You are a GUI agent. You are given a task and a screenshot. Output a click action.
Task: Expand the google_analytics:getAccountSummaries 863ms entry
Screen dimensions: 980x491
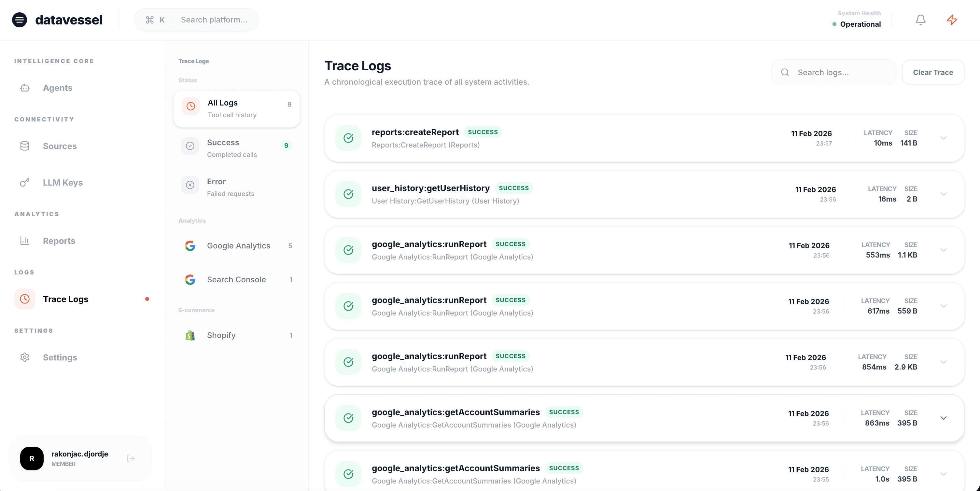[944, 418]
